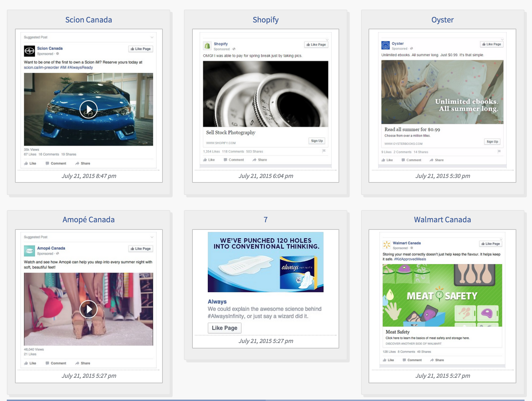Share the Walmart Meat Safety post
Image resolution: width=532 pixels, height=401 pixels.
[437, 360]
